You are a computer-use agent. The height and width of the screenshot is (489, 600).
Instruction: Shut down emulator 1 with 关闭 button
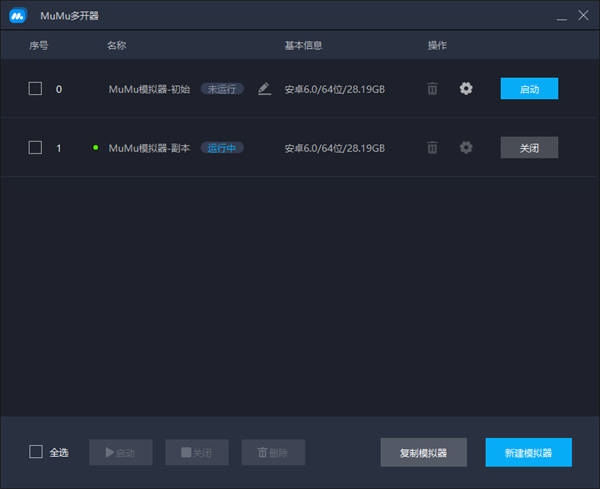[x=529, y=147]
